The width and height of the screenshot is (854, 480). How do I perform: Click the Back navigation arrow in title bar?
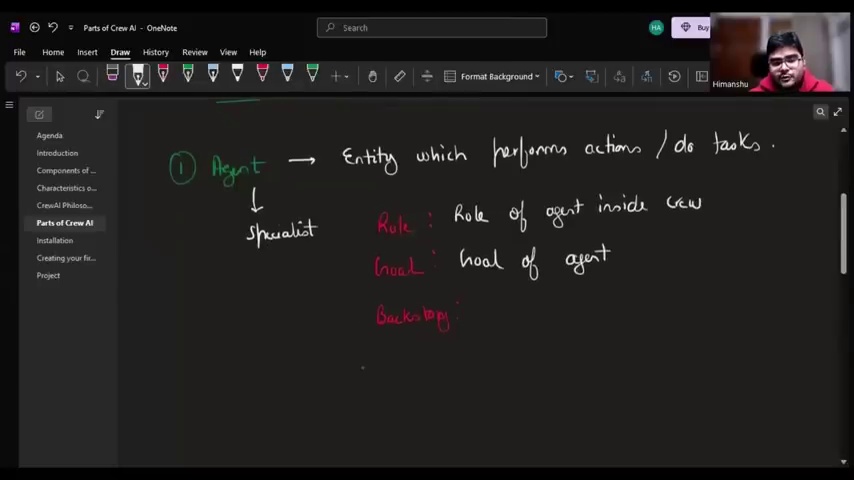tap(34, 27)
